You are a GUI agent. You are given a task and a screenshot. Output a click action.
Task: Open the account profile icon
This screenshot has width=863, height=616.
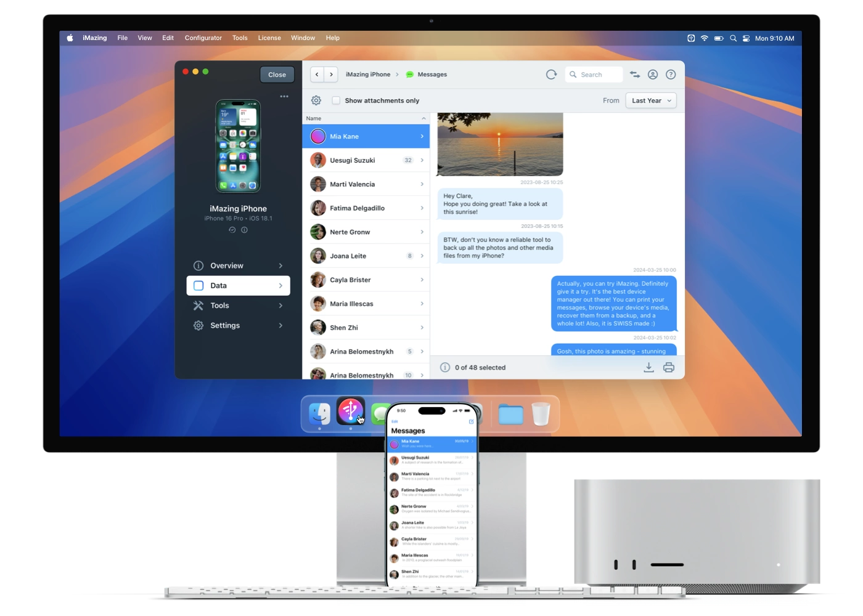tap(653, 75)
